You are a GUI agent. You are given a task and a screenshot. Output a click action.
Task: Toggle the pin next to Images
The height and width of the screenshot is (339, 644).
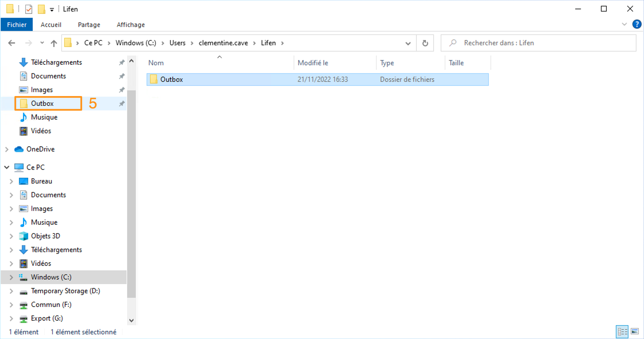click(x=122, y=90)
